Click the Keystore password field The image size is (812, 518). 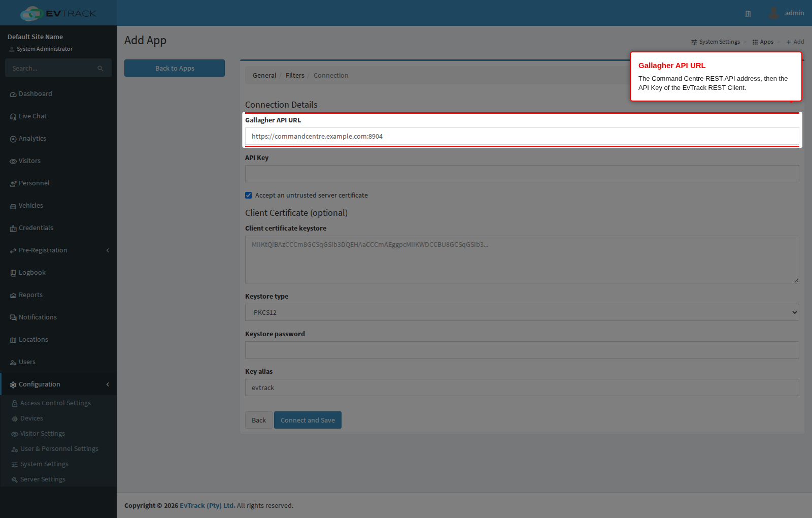(522, 350)
